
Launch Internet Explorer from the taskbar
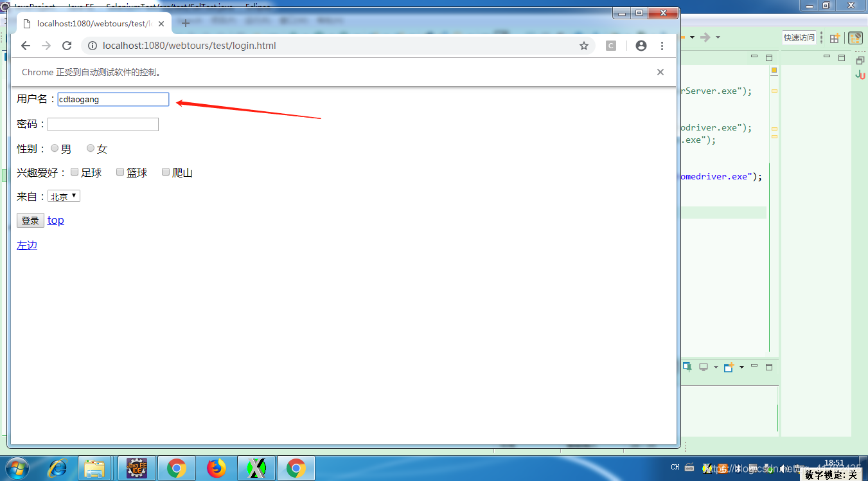(x=58, y=469)
